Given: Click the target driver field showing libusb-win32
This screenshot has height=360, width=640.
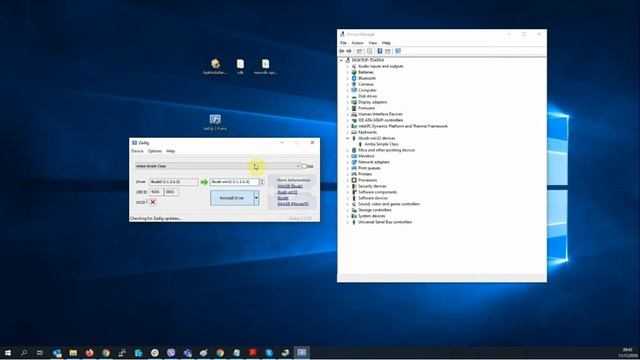Looking at the screenshot, I should [x=235, y=182].
